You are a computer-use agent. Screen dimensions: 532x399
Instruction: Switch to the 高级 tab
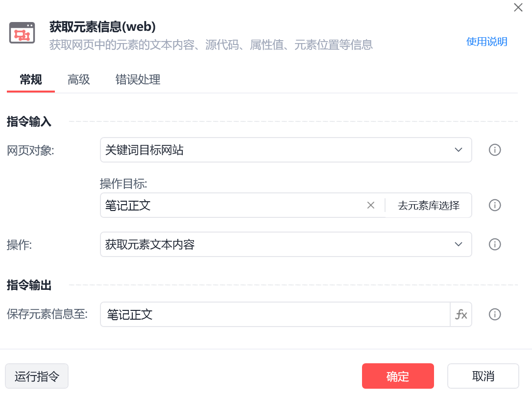[x=79, y=80]
